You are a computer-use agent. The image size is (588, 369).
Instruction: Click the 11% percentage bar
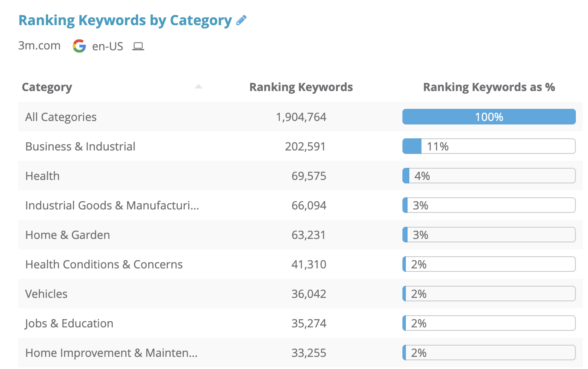point(489,147)
